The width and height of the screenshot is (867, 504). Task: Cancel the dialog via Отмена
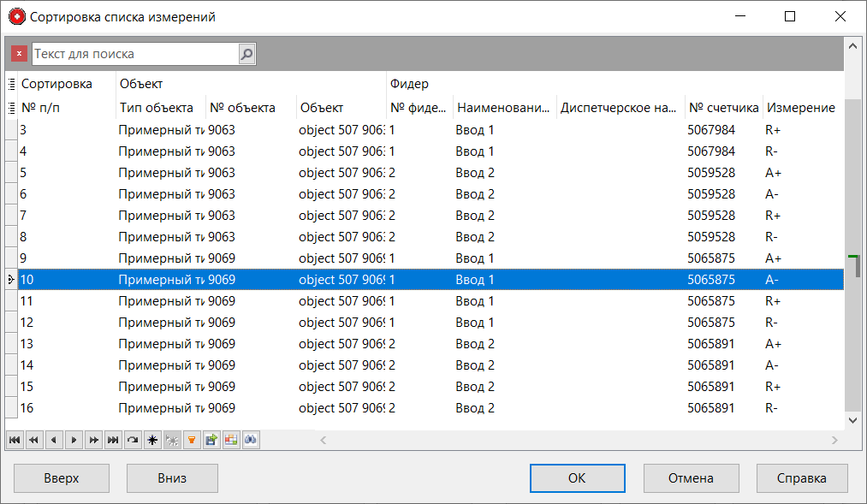pos(691,477)
